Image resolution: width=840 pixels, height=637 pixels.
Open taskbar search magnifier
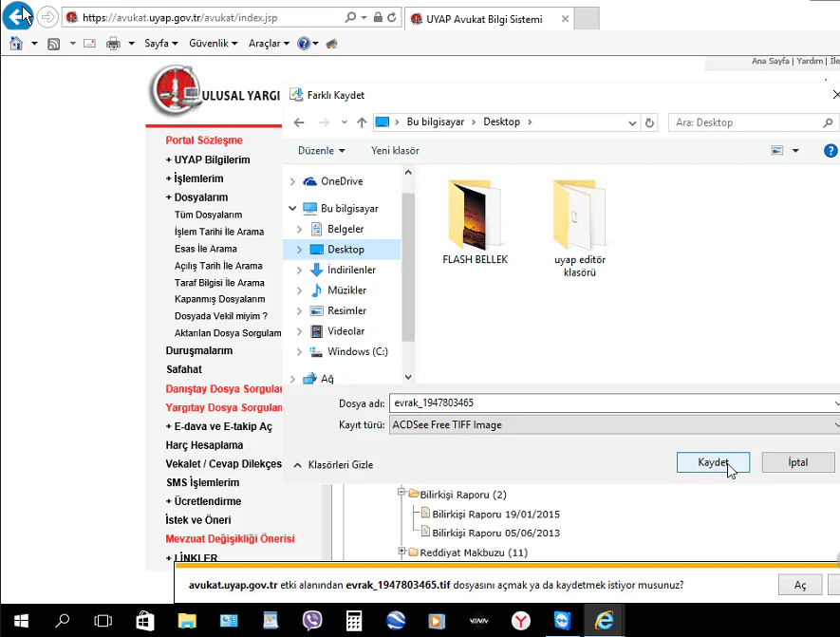(62, 621)
